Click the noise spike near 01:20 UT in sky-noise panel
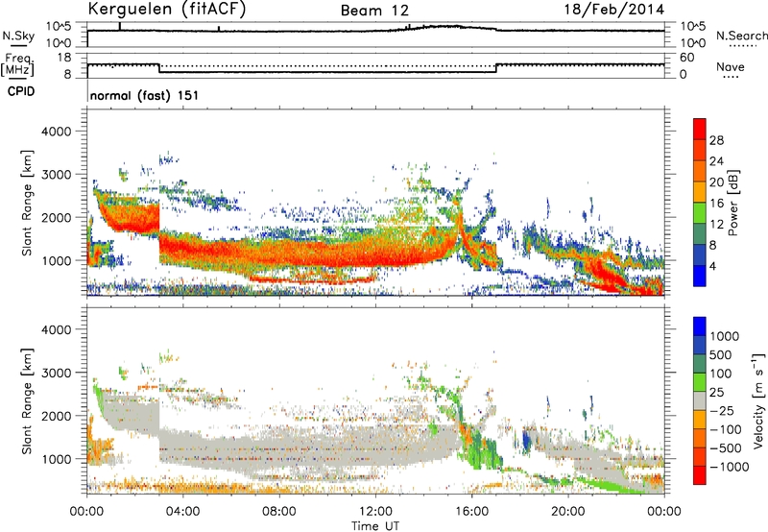This screenshot has height=532, width=768. click(119, 27)
